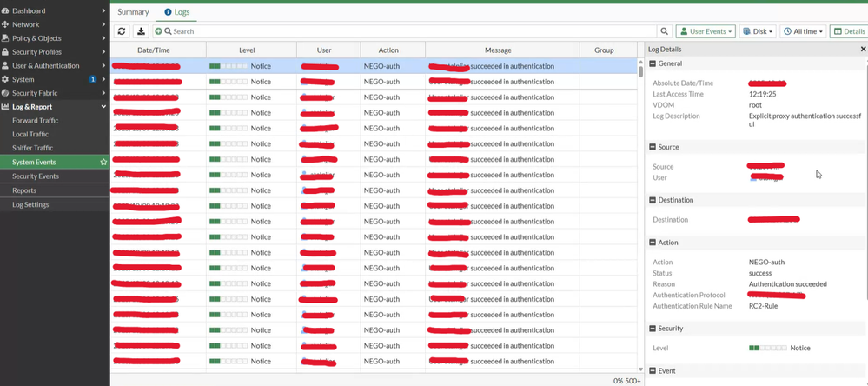Collapse the Log & Report menu
Image resolution: width=868 pixels, height=386 pixels.
103,107
